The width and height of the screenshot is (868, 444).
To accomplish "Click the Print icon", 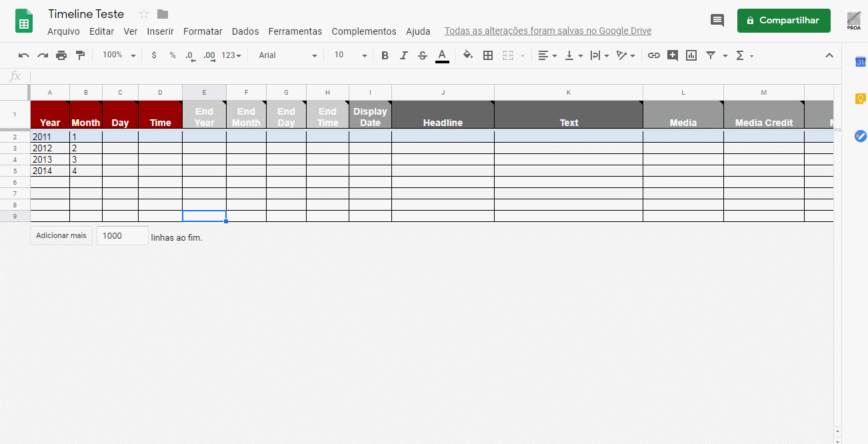I will tap(61, 55).
